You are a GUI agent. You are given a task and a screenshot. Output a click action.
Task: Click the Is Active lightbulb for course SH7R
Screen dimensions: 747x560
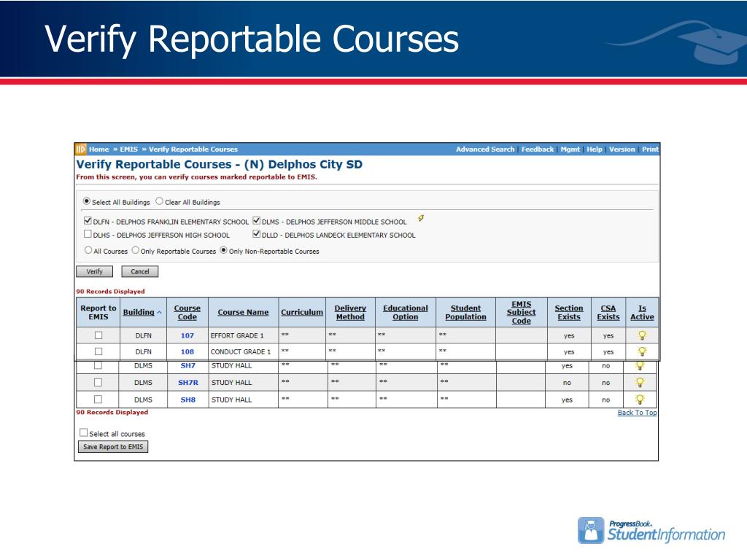640,382
